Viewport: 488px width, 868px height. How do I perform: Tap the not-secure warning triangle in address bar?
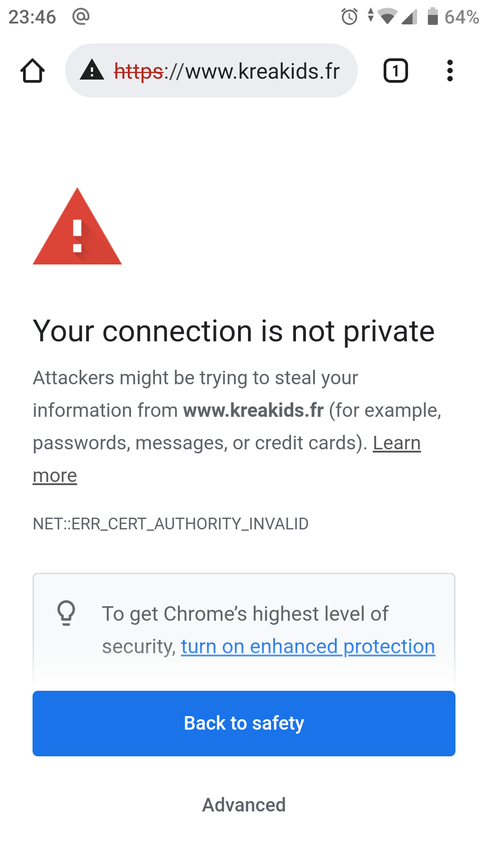(92, 70)
